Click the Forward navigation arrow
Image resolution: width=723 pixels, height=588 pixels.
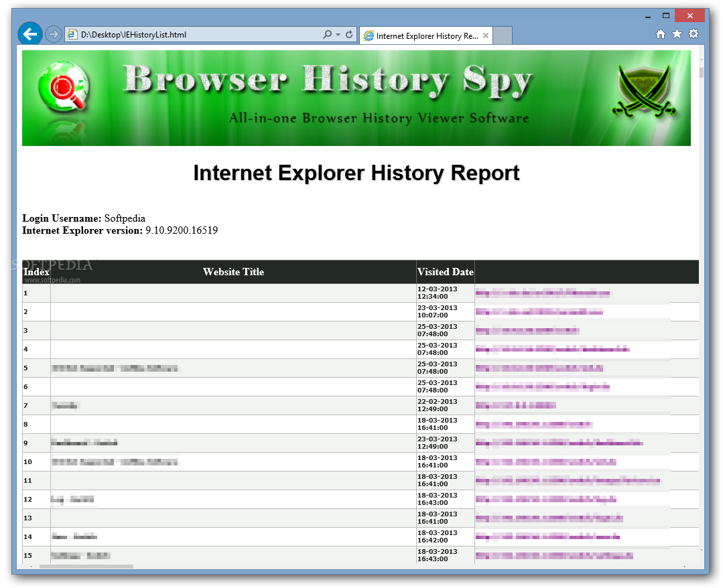point(54,34)
